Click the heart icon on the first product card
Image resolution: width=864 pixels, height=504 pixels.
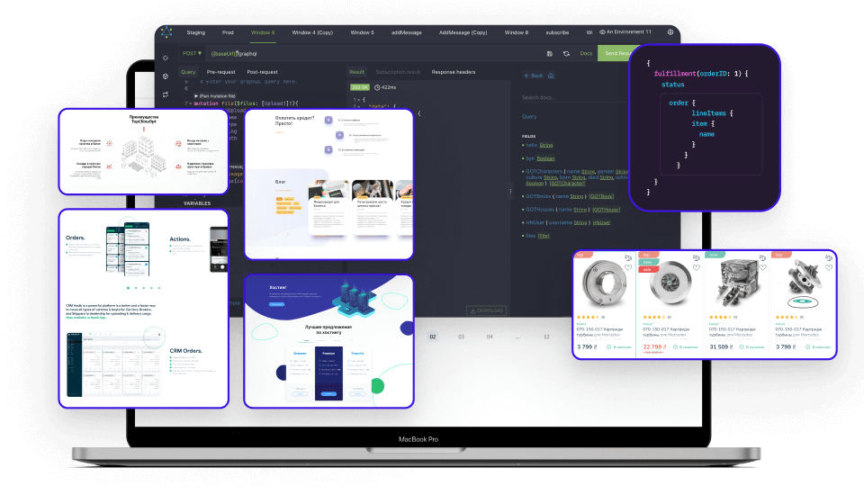pyautogui.click(x=627, y=267)
